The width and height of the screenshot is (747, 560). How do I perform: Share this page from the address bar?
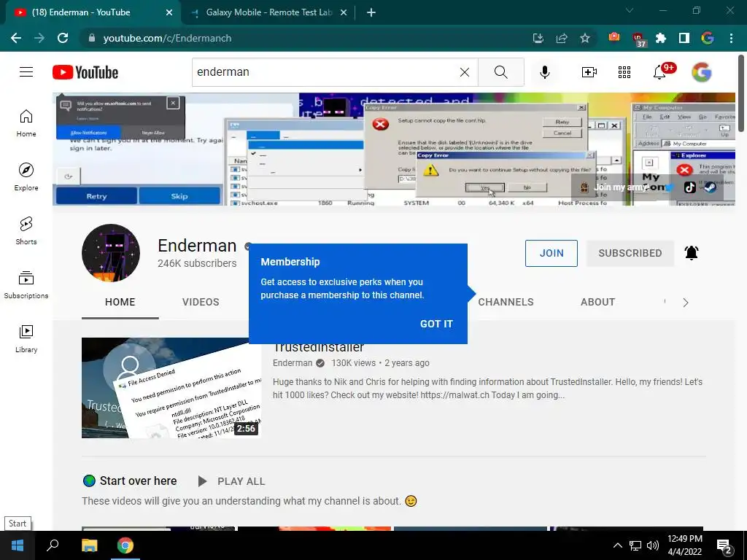coord(562,38)
